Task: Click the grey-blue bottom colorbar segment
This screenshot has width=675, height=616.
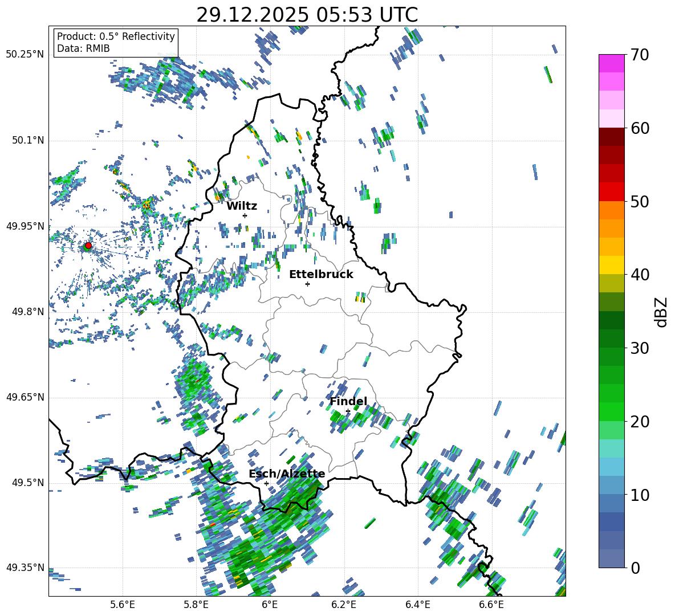Action: (612, 559)
